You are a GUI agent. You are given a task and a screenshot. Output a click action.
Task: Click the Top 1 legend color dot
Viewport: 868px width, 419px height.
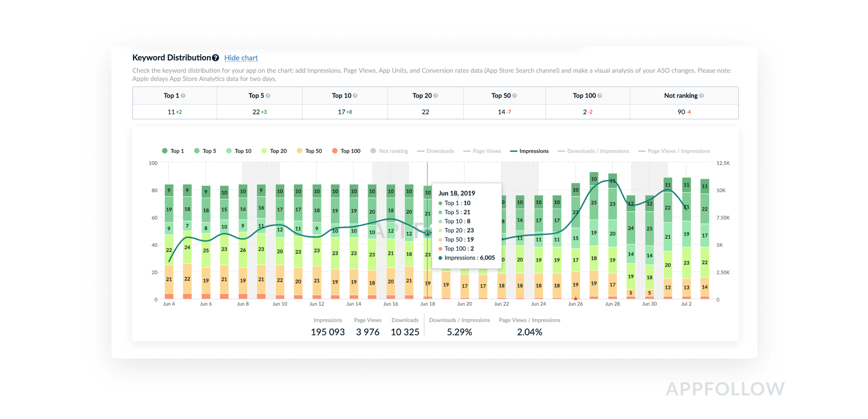[165, 151]
